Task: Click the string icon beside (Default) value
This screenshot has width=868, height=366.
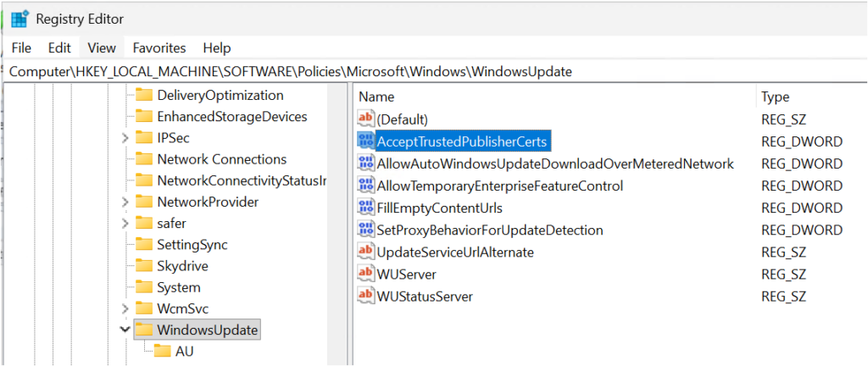Action: click(366, 119)
